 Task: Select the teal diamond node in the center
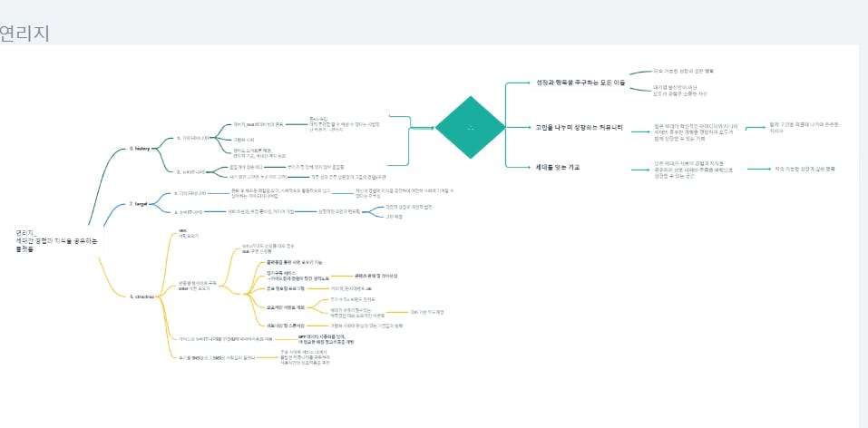[470, 127]
